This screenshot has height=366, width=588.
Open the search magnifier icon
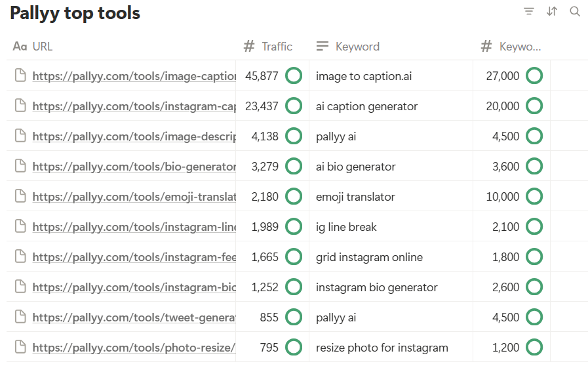tap(575, 11)
